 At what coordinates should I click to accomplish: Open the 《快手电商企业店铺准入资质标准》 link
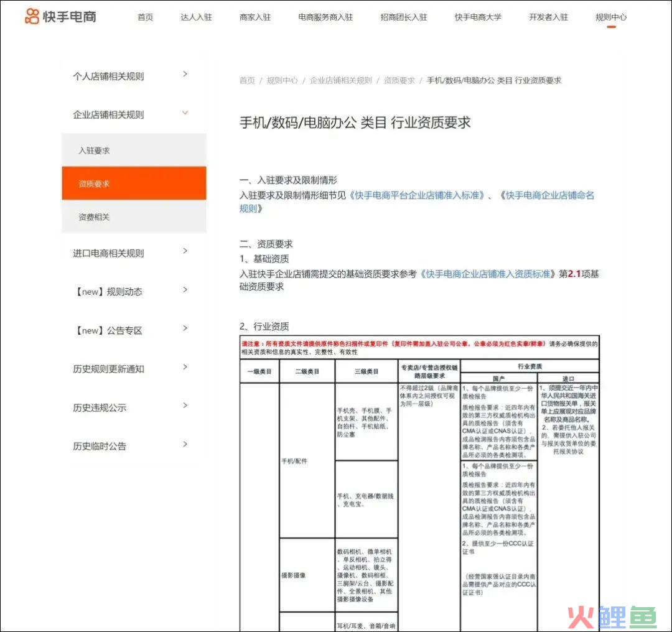point(487,274)
